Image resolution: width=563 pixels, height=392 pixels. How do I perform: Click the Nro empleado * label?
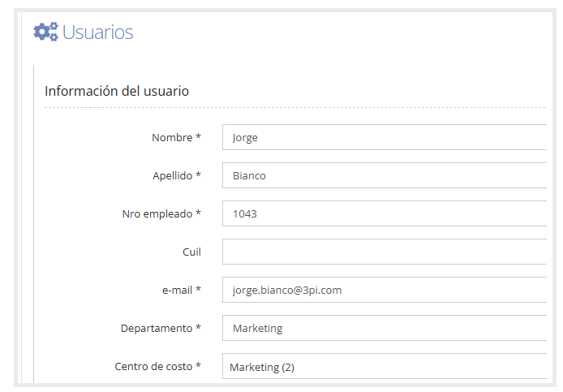coord(161,213)
